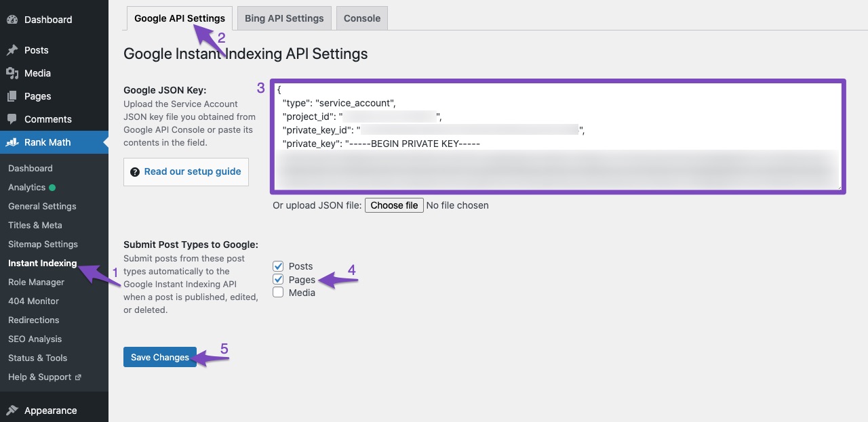Viewport: 868px width, 422px height.
Task: Open the Console tab
Action: (x=362, y=18)
